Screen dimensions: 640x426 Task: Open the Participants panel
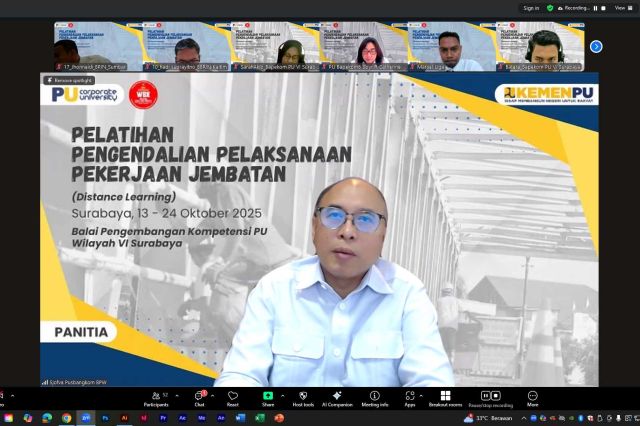coord(155,397)
